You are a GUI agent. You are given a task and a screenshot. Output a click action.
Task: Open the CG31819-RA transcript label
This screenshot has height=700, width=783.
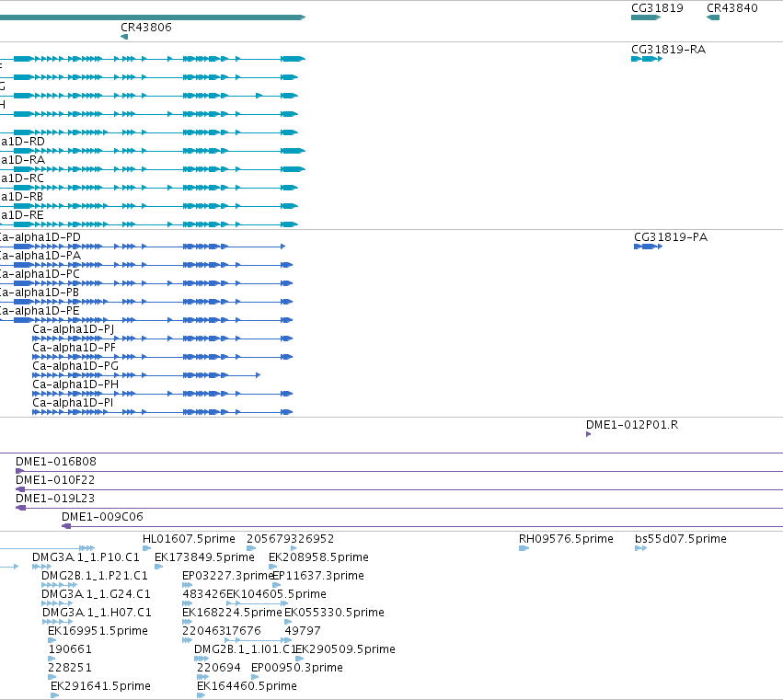pyautogui.click(x=668, y=50)
